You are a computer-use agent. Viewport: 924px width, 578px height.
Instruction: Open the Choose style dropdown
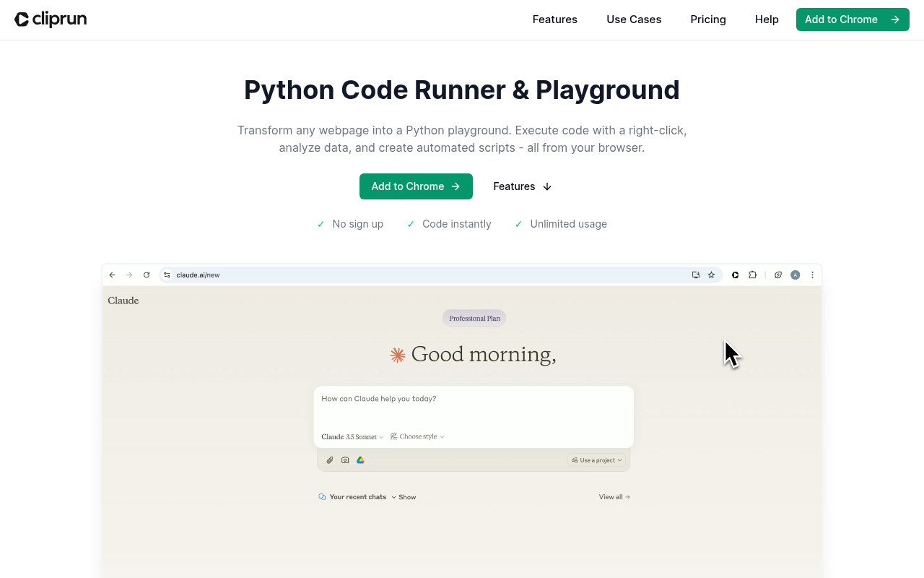click(417, 436)
